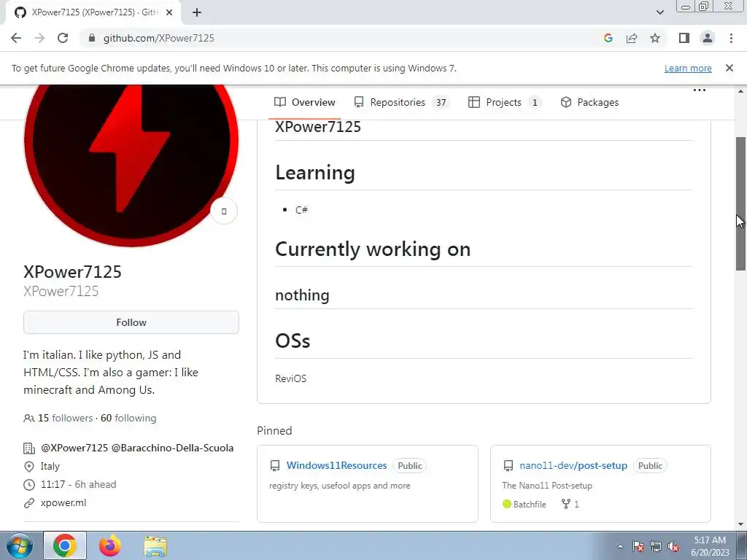This screenshot has height=560, width=747.
Task: Click the browser Back arrow
Action: tap(16, 38)
